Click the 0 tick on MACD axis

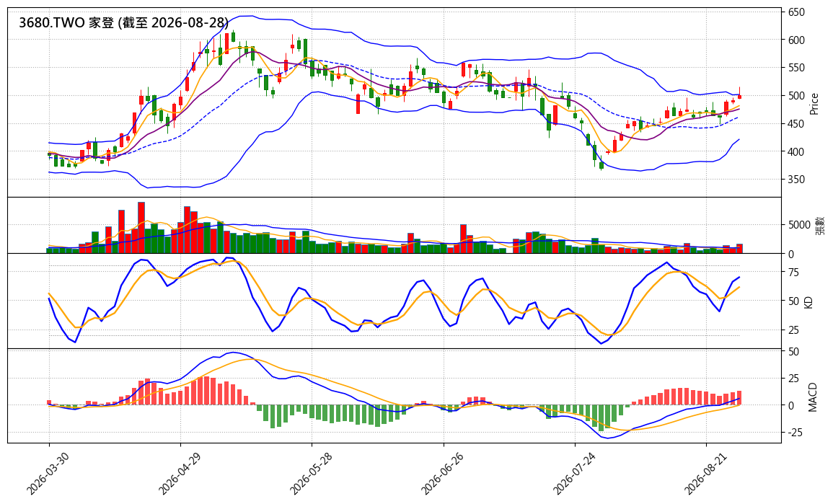(791, 406)
